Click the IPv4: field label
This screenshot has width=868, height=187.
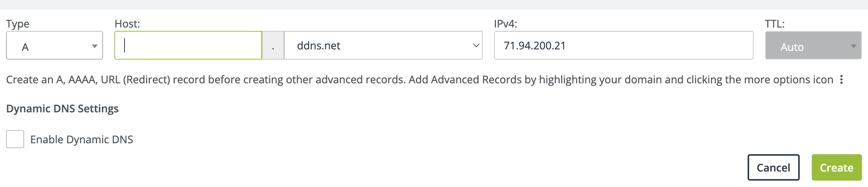pyautogui.click(x=505, y=24)
